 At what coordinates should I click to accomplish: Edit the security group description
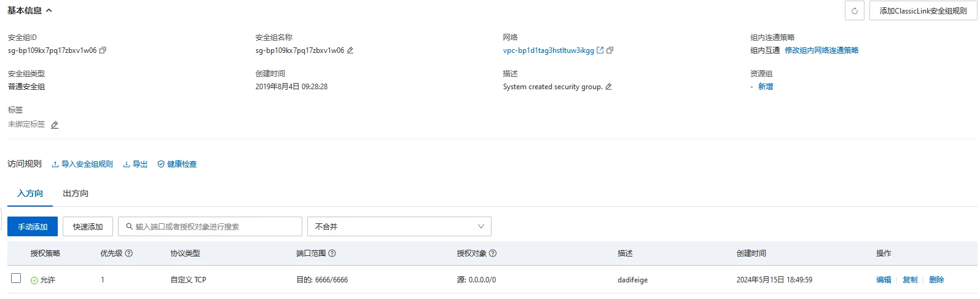click(x=609, y=87)
